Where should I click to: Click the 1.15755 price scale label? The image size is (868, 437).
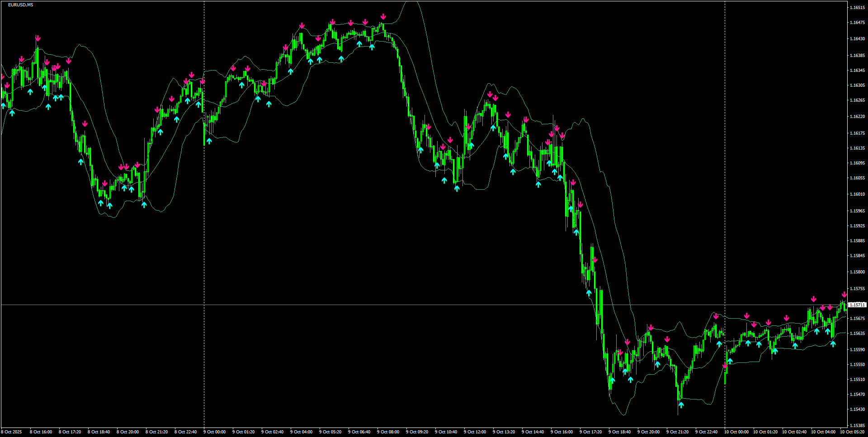point(857,289)
